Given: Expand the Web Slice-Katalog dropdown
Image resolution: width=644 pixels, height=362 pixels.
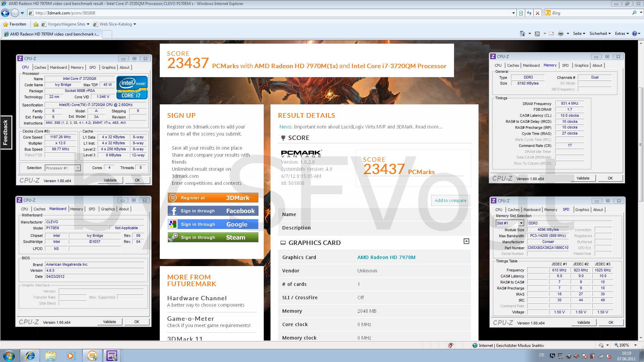Looking at the screenshot, I should pos(135,24).
